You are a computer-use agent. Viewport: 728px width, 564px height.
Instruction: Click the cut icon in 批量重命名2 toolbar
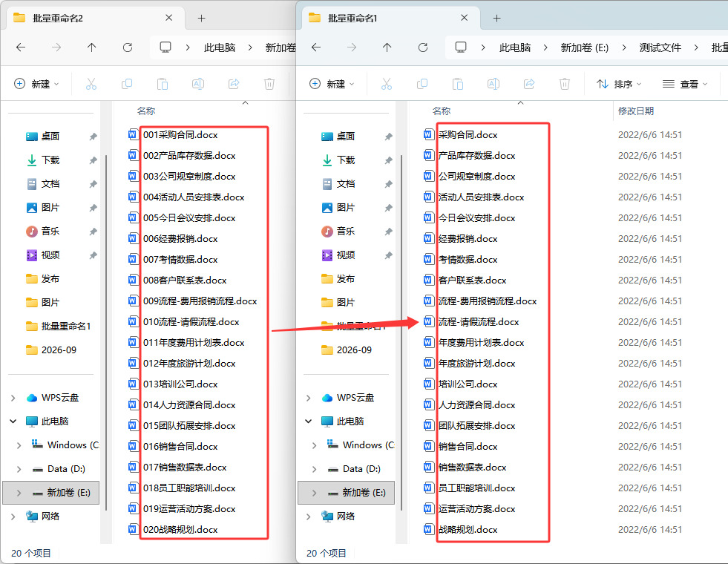click(x=91, y=84)
